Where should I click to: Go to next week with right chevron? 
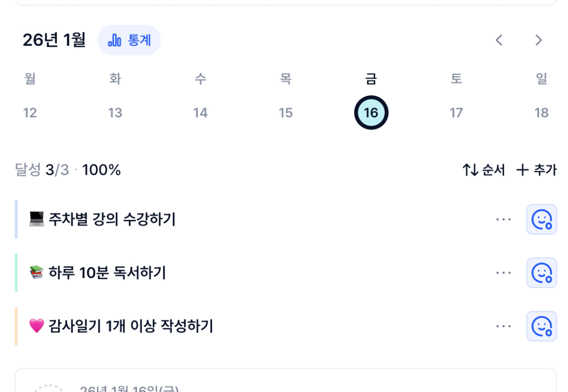(x=538, y=40)
